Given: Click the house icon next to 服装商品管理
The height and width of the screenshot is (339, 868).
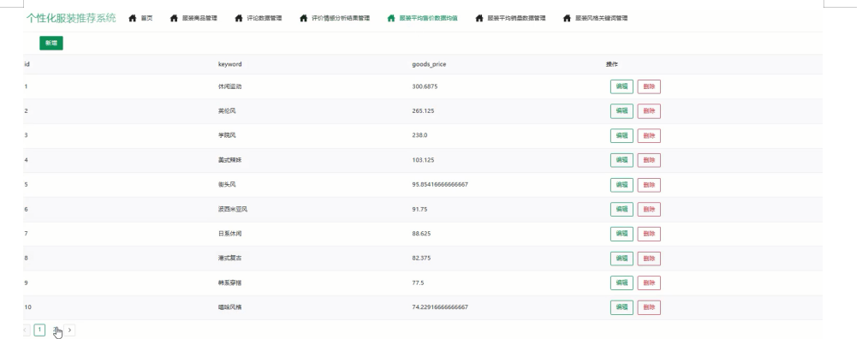Looking at the screenshot, I should 174,18.
